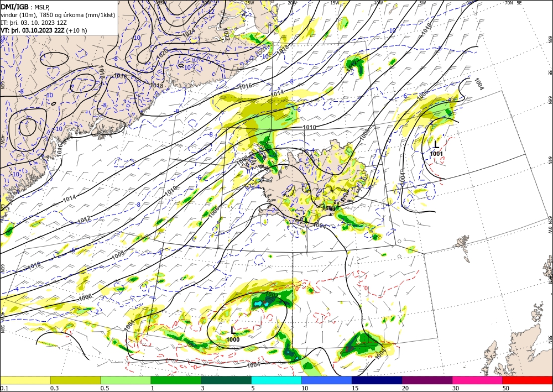Click the legend scale value "1"
Image resolution: width=553 pixels, height=392 pixels.
pos(153,388)
